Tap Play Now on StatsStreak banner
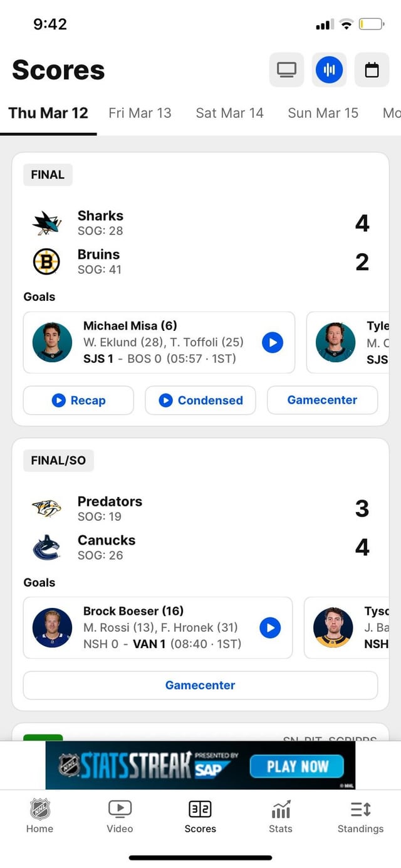 tap(297, 766)
